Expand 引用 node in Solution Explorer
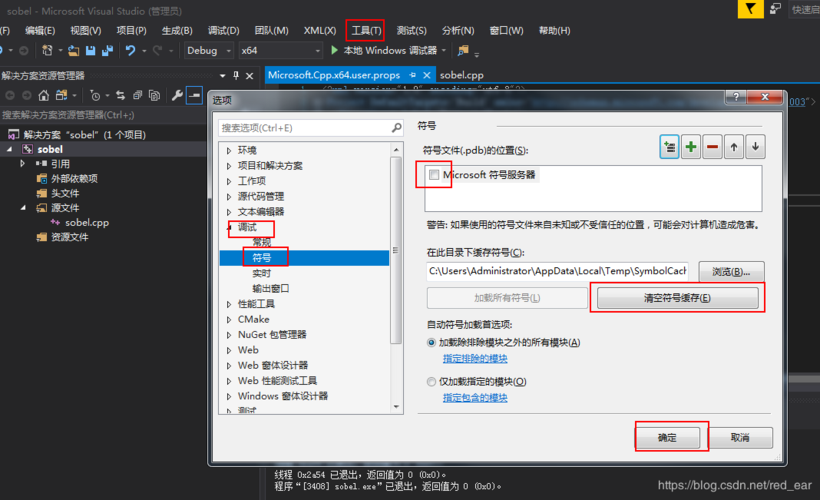 point(22,164)
